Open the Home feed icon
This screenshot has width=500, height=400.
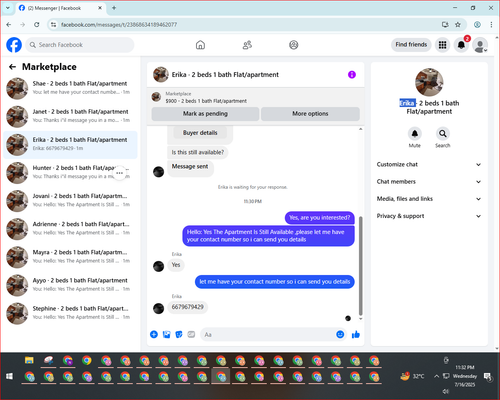point(200,45)
